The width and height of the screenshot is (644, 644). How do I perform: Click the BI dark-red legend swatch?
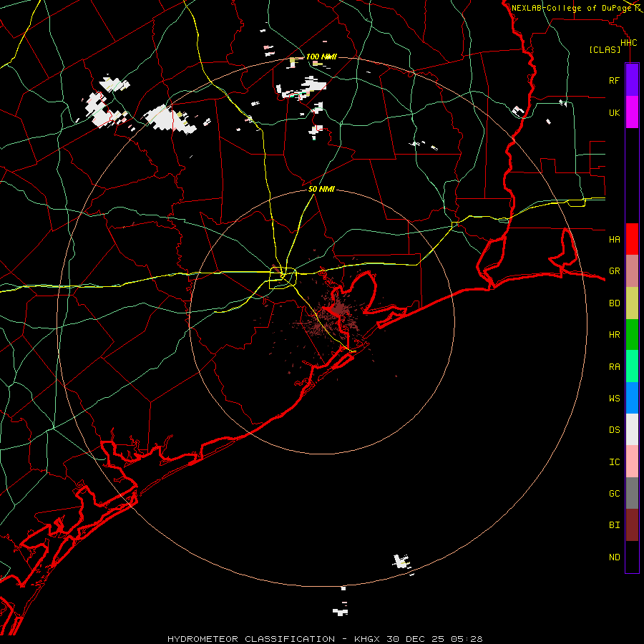point(632,525)
